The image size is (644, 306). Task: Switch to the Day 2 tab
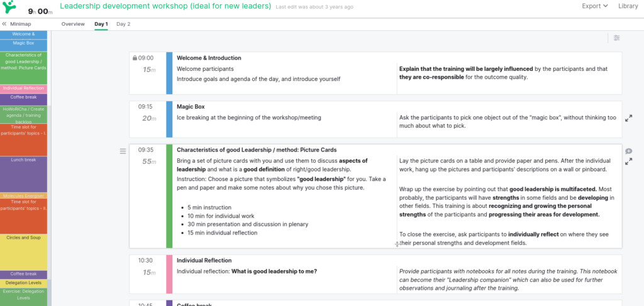[123, 24]
